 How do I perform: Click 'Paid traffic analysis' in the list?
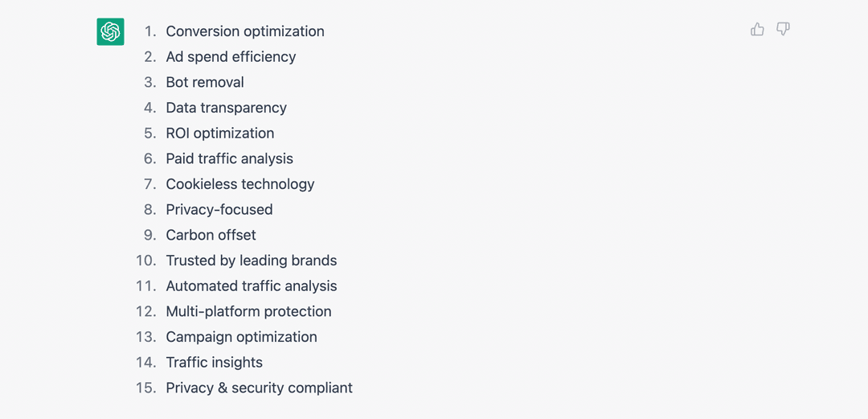point(229,158)
